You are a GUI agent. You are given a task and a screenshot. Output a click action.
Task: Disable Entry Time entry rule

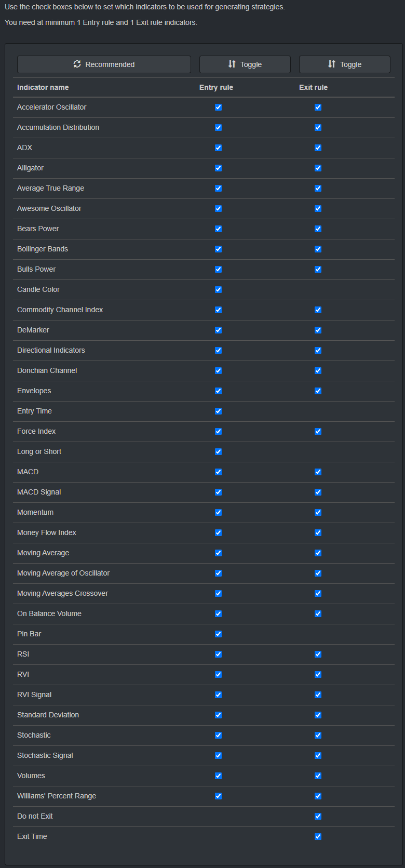pos(218,411)
